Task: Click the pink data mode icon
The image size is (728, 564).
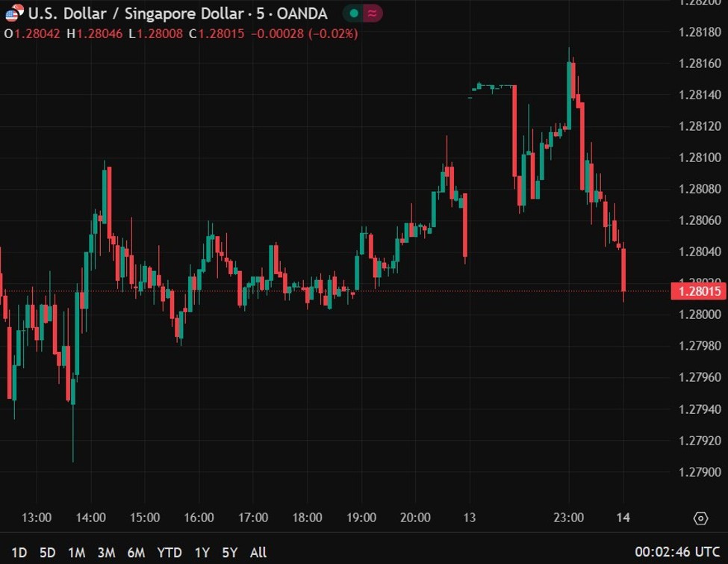Action: pyautogui.click(x=373, y=13)
